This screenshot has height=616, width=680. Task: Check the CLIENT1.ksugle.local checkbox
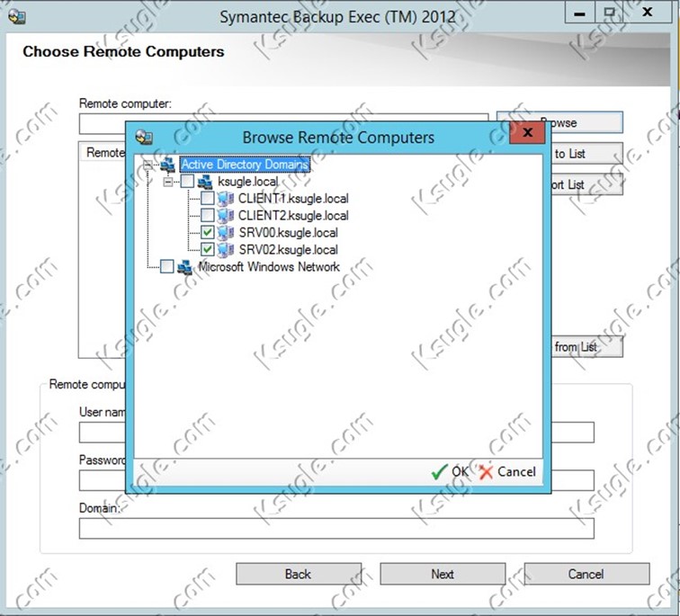point(207,199)
